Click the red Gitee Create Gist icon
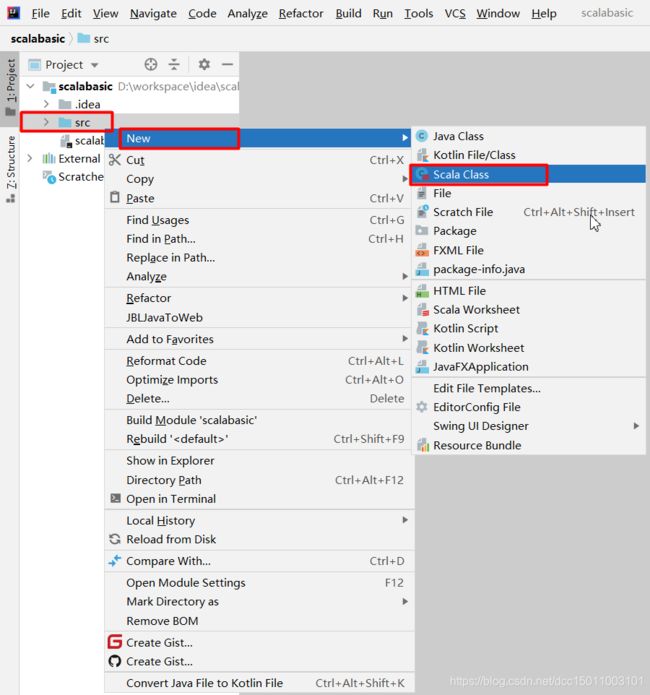 pos(115,642)
